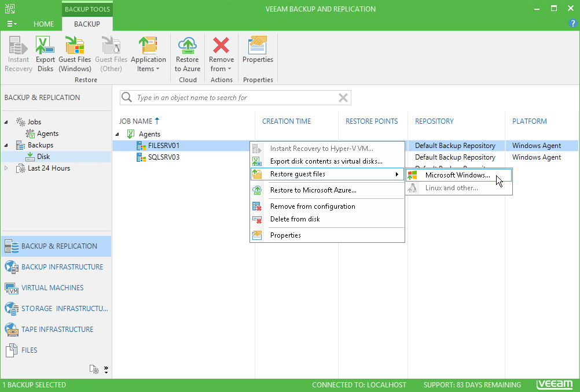Image resolution: width=580 pixels, height=392 pixels.
Task: Open VIRTUAL MACHINES view
Action: 56,288
